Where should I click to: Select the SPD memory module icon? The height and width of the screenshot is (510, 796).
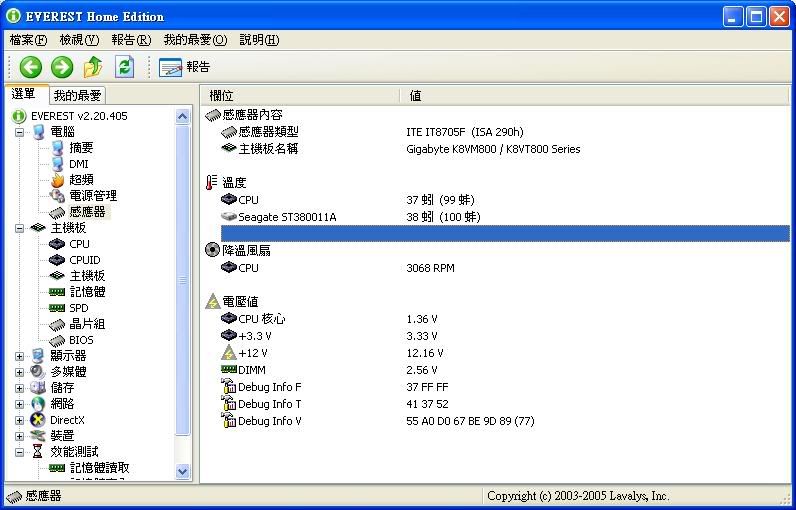(x=57, y=308)
